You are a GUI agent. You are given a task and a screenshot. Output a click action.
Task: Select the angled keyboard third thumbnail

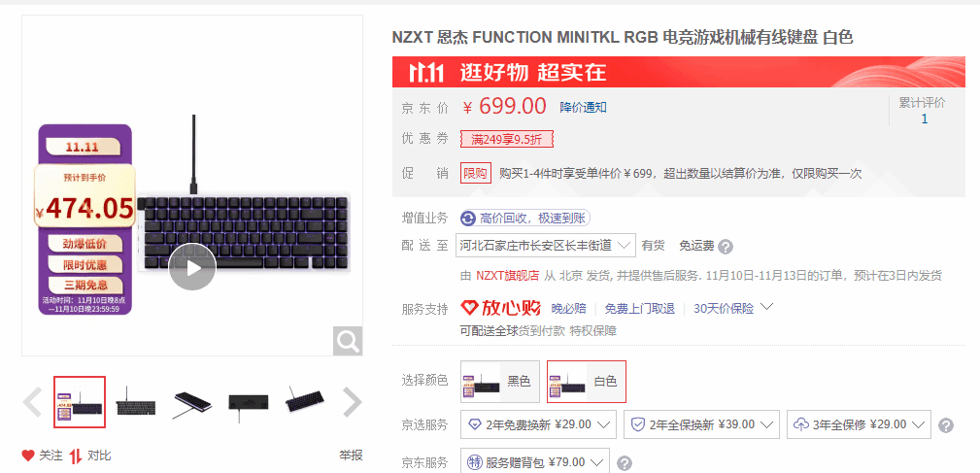point(193,402)
